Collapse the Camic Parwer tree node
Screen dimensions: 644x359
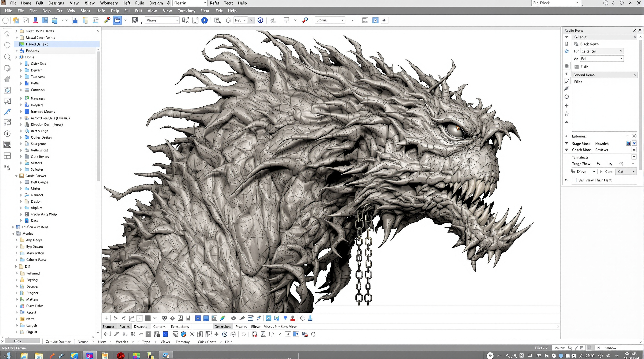[x=17, y=176]
